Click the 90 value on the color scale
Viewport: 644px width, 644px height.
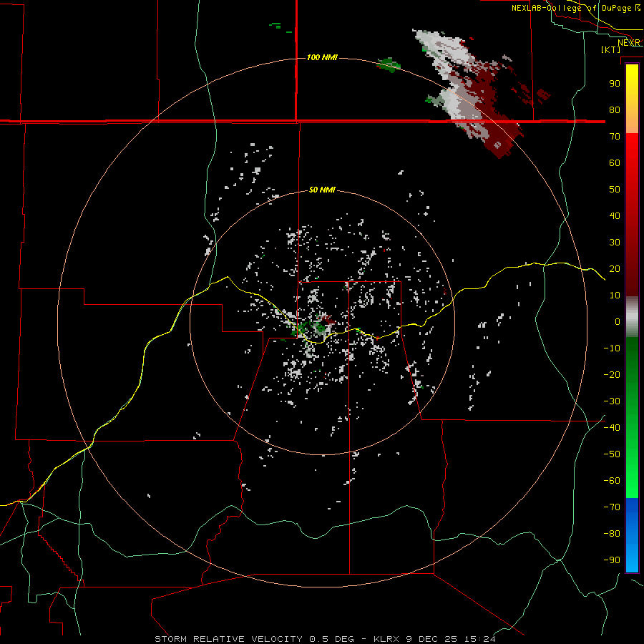pos(615,84)
